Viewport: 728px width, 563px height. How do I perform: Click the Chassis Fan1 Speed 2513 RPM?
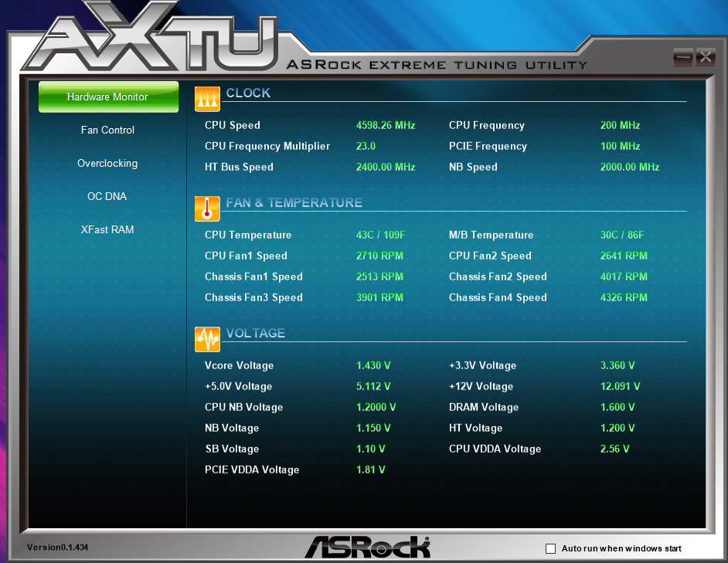[379, 276]
